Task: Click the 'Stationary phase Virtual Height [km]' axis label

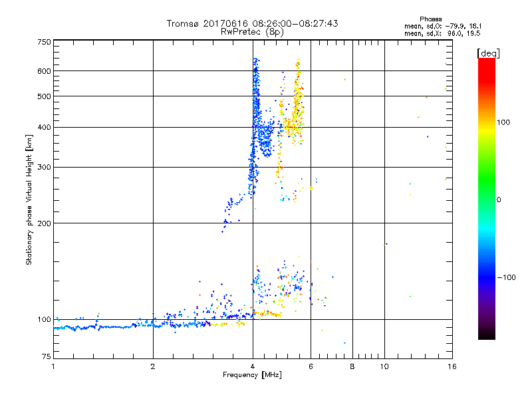Action: [x=29, y=200]
